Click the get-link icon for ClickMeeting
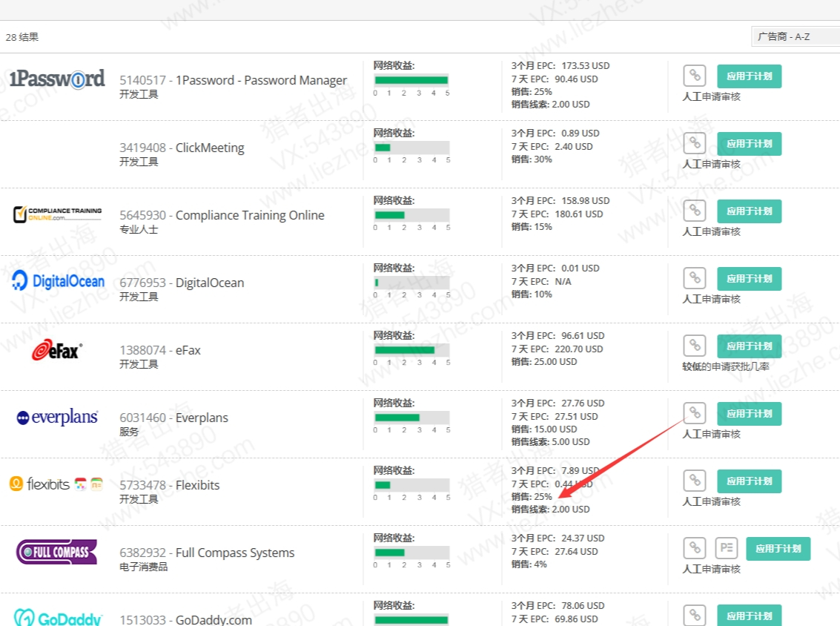840x626 pixels. (694, 143)
